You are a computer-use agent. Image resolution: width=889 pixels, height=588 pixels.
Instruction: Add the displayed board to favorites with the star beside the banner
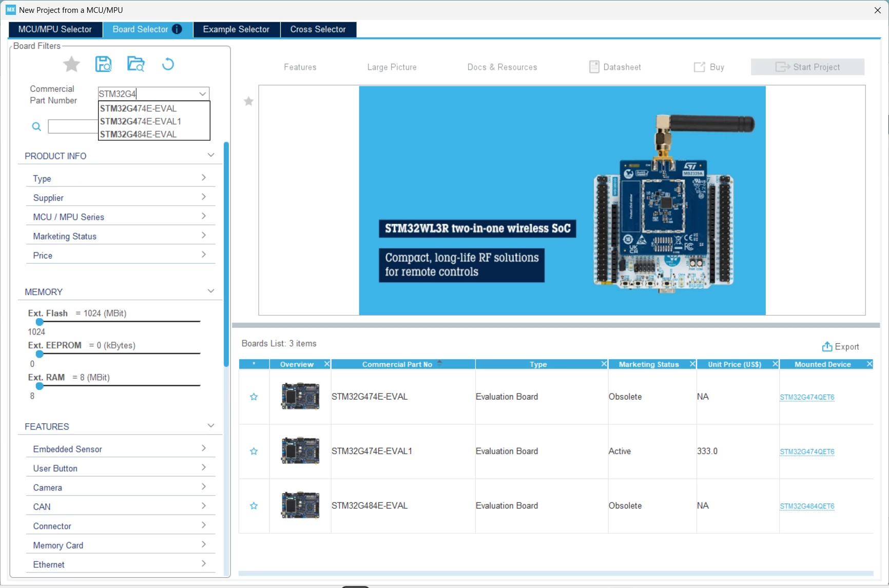click(248, 101)
